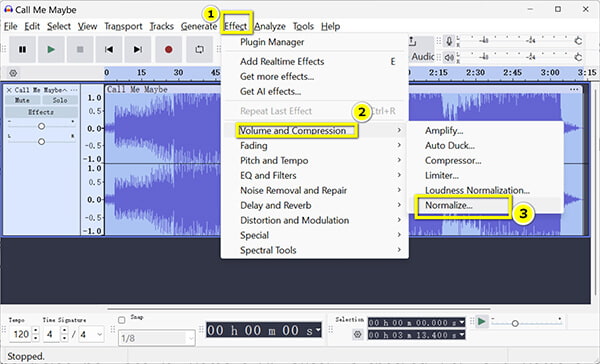Viewport: 600px width, 364px height.
Task: Click the Audio Setup button
Action: click(x=422, y=50)
